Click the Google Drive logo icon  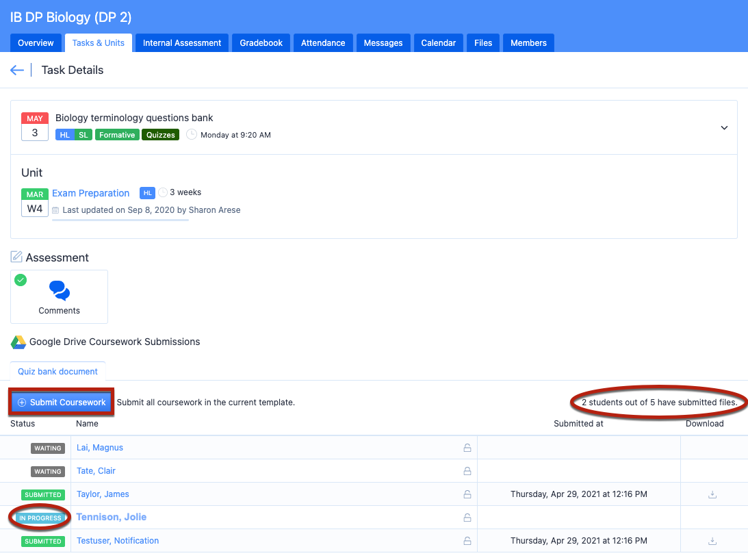pos(18,342)
